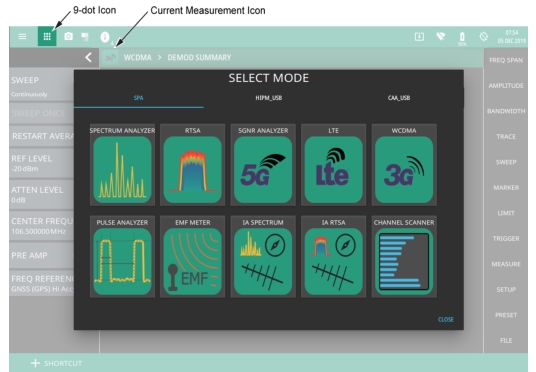Open the Pulse Analyzer mode

click(x=122, y=261)
